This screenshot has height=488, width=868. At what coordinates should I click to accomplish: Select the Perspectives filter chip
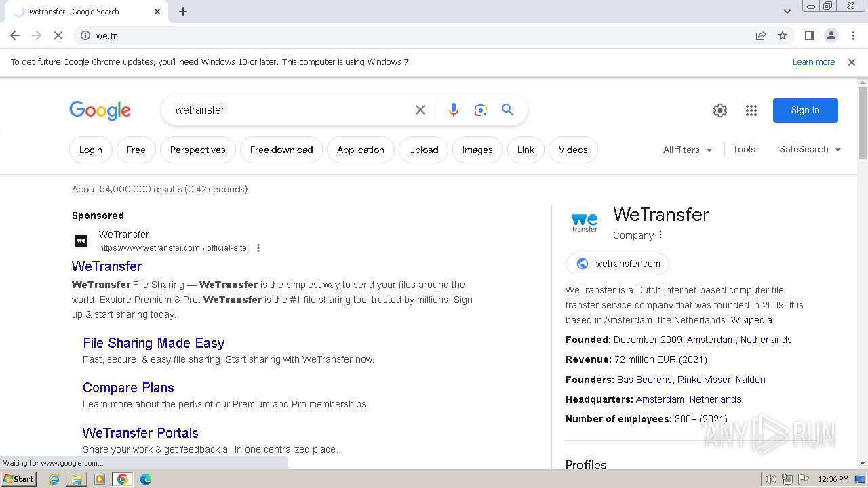198,150
